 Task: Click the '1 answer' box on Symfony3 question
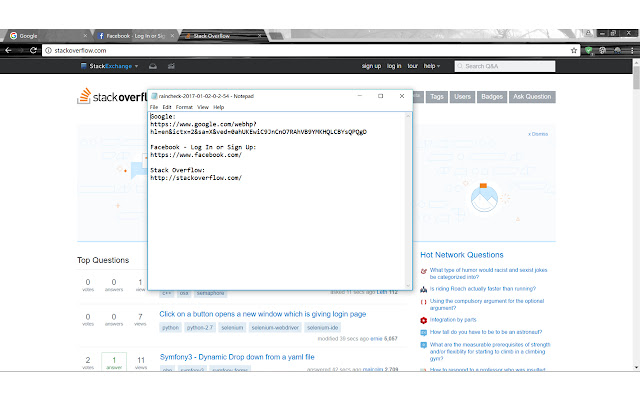tap(114, 362)
